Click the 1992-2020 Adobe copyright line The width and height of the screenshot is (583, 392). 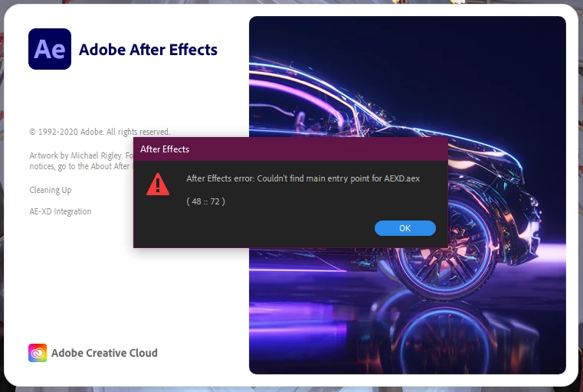100,132
